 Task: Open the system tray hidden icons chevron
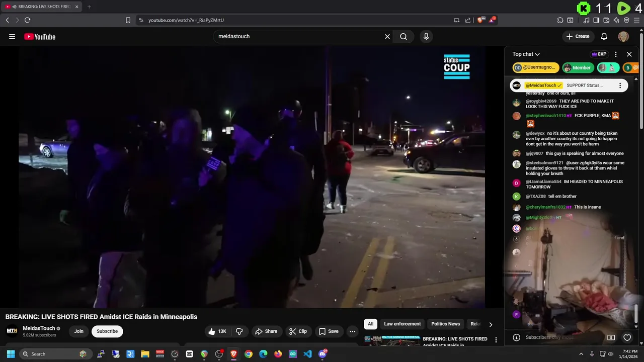coord(581,354)
